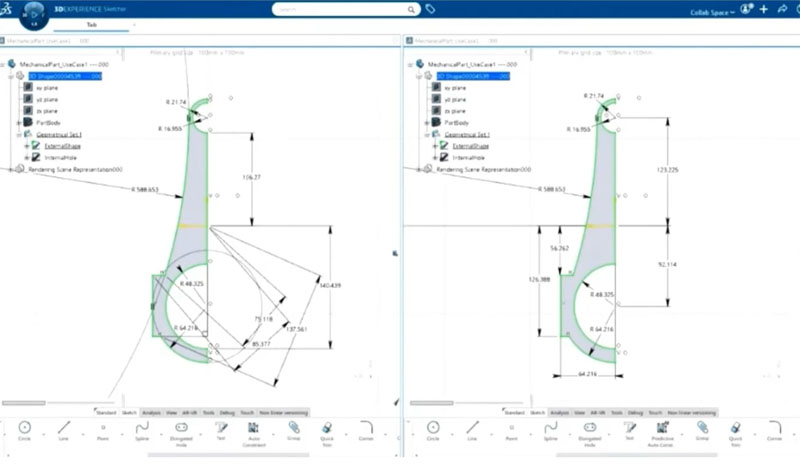Click the magnifier search icon

pos(411,10)
